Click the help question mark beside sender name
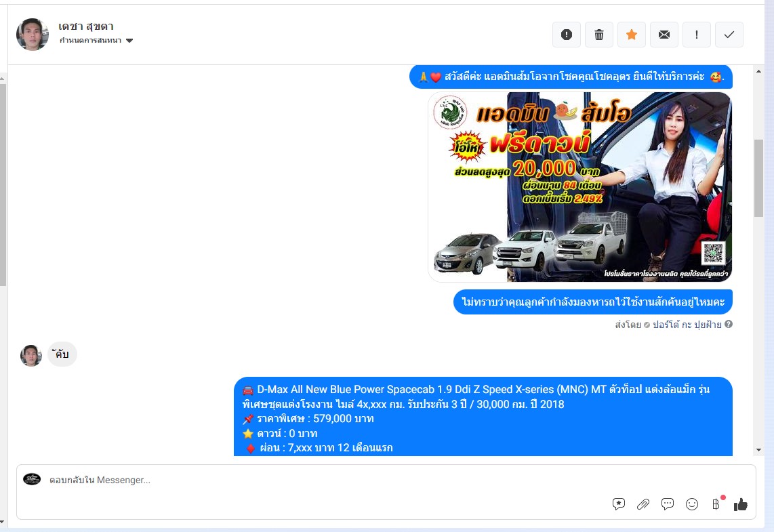 [729, 325]
